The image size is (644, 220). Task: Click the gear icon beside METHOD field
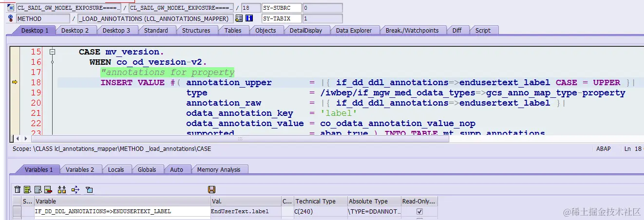click(10, 18)
